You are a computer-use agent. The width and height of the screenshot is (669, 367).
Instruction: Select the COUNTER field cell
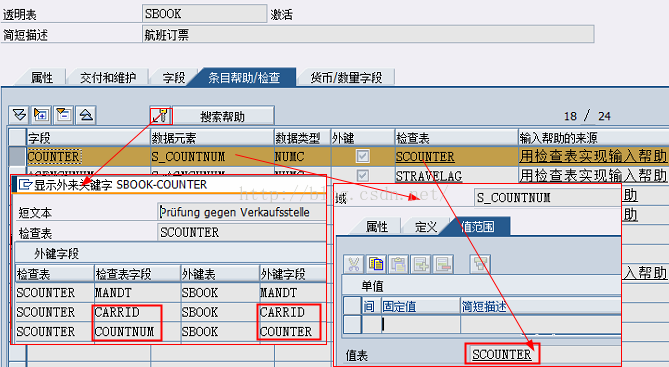[88, 157]
